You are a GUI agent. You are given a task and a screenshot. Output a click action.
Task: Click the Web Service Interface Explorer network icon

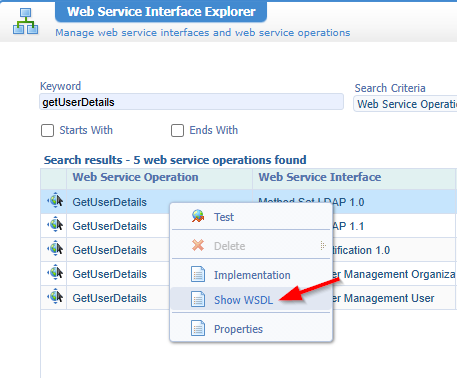pos(25,21)
